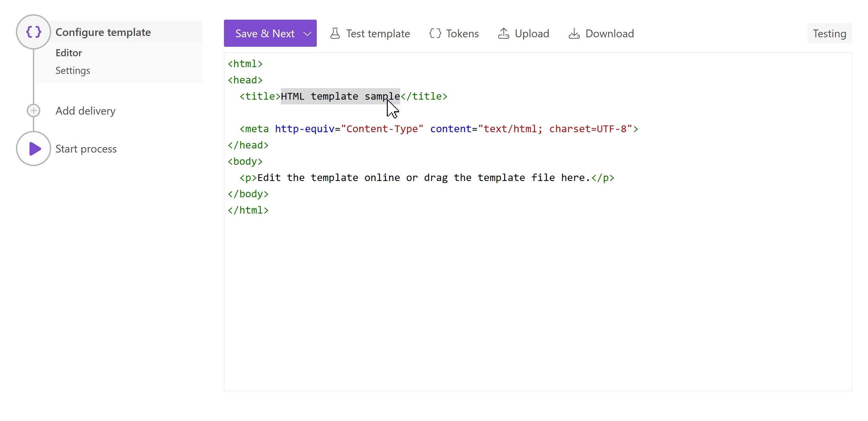868x421 pixels.
Task: Click the Upload button label
Action: coord(532,34)
